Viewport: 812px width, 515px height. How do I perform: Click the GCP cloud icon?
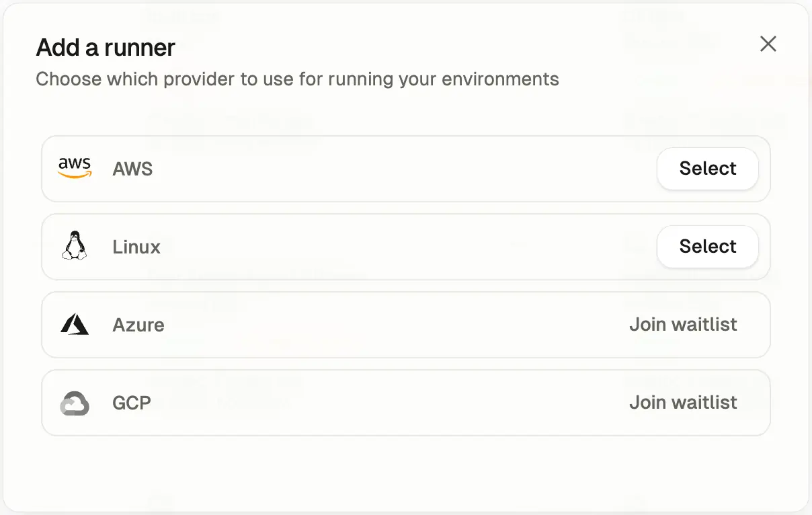tap(75, 403)
